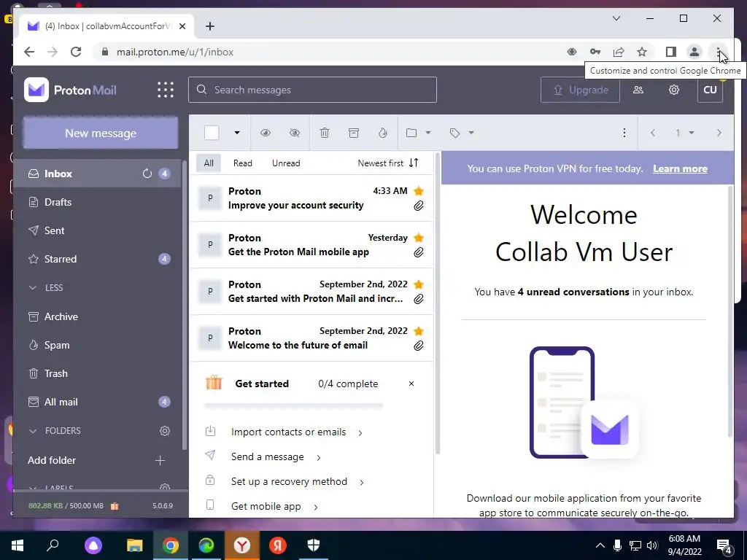Open a new Chrome tab

210,26
